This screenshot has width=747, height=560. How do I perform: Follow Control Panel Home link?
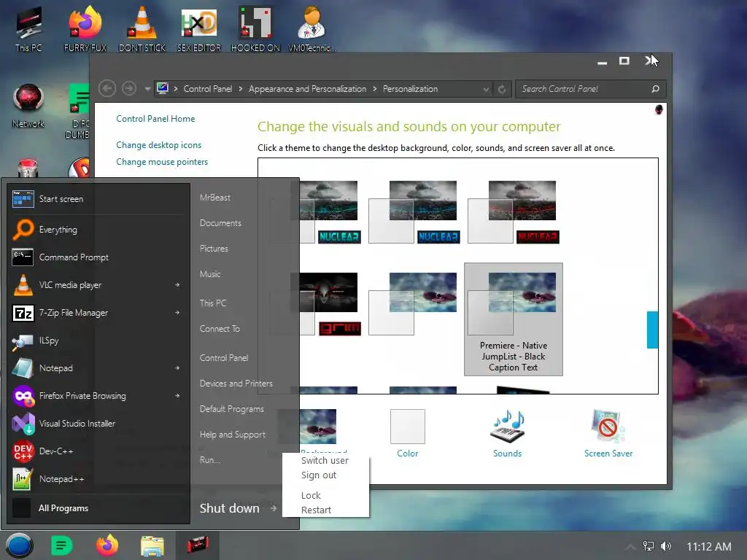[x=155, y=119]
